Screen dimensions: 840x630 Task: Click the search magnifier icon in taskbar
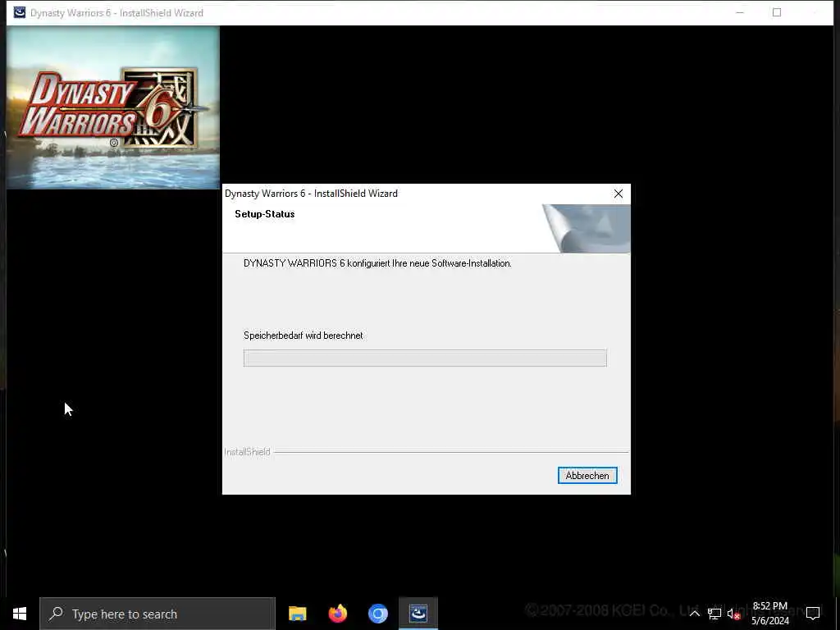click(x=57, y=614)
